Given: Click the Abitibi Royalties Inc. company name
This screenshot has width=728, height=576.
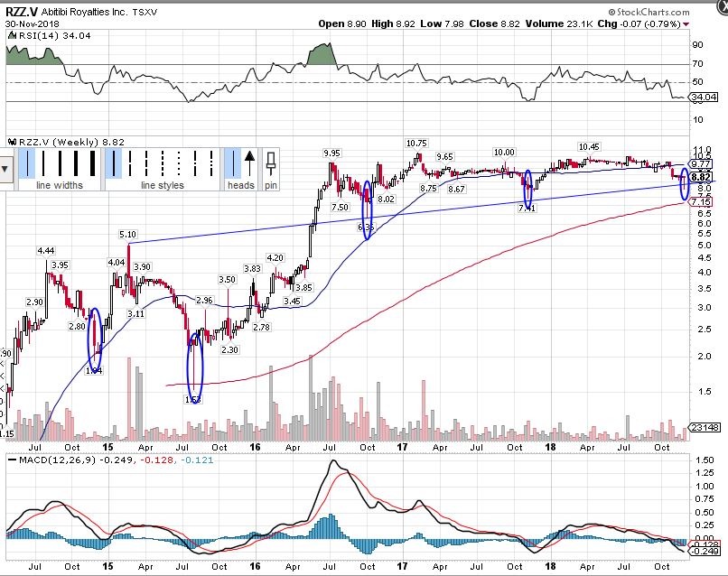Looking at the screenshot, I should [84, 12].
